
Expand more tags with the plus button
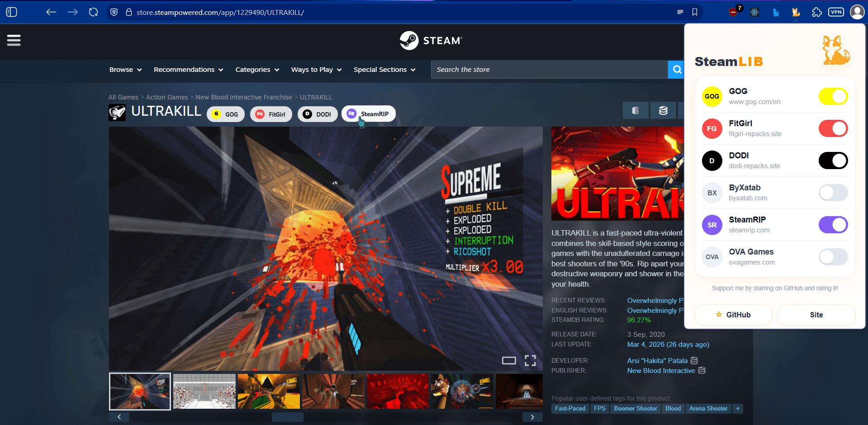click(738, 408)
